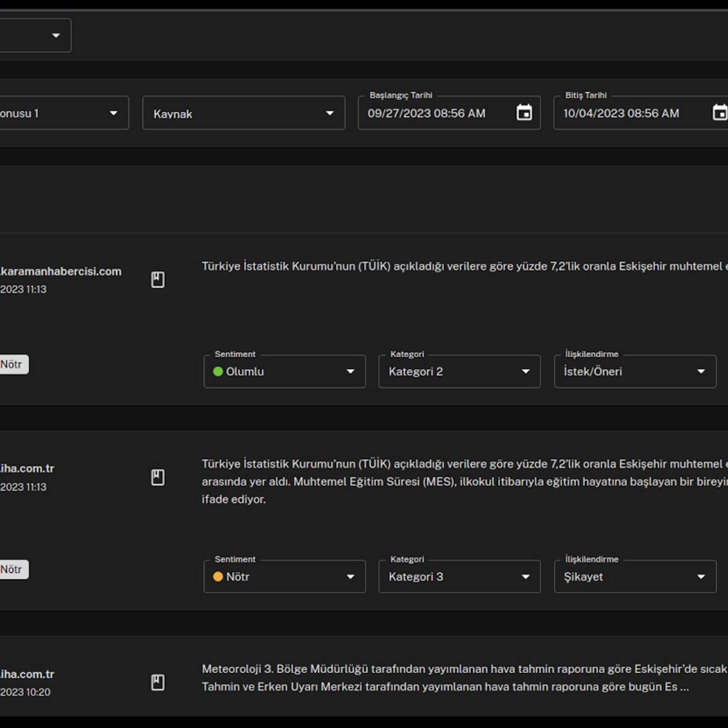This screenshot has width=728, height=728.
Task: Expand the Şikayet İlişkilendirme dropdown
Action: 635,577
